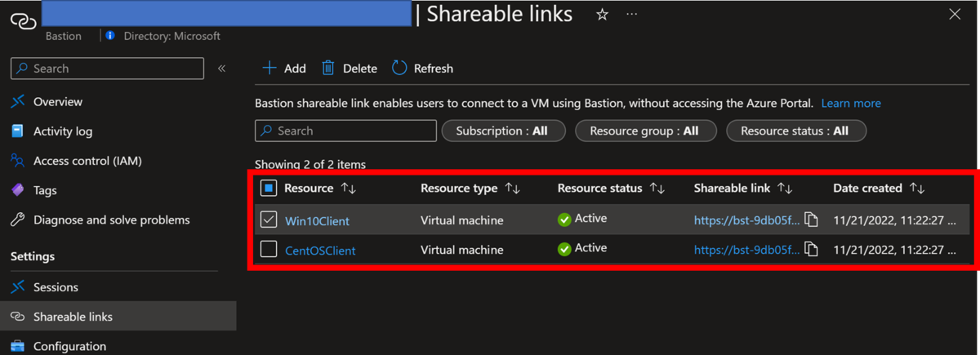Click the 'Virtual machine' cell for CentOSClient
Image resolution: width=980 pixels, height=355 pixels.
click(x=462, y=250)
